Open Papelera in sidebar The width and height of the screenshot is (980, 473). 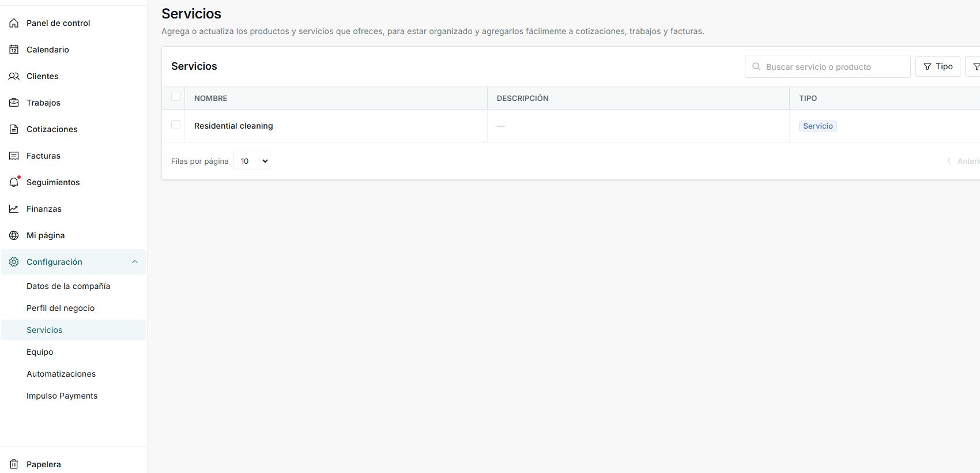[x=74, y=464]
